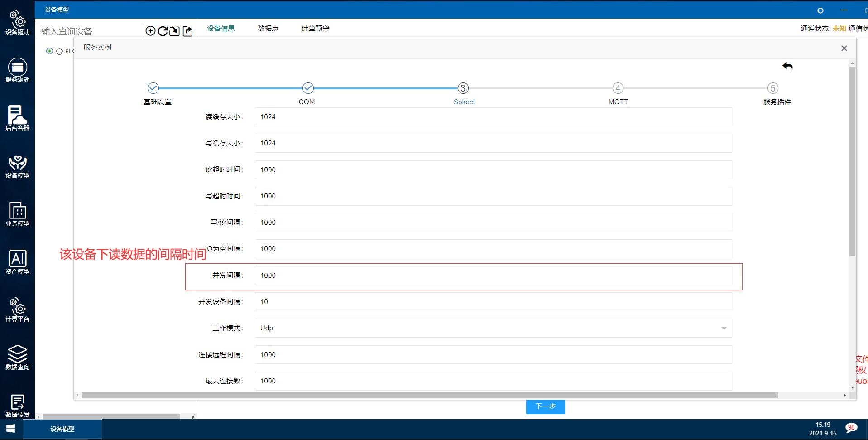Select step 3 Sokect in wizard

(463, 88)
